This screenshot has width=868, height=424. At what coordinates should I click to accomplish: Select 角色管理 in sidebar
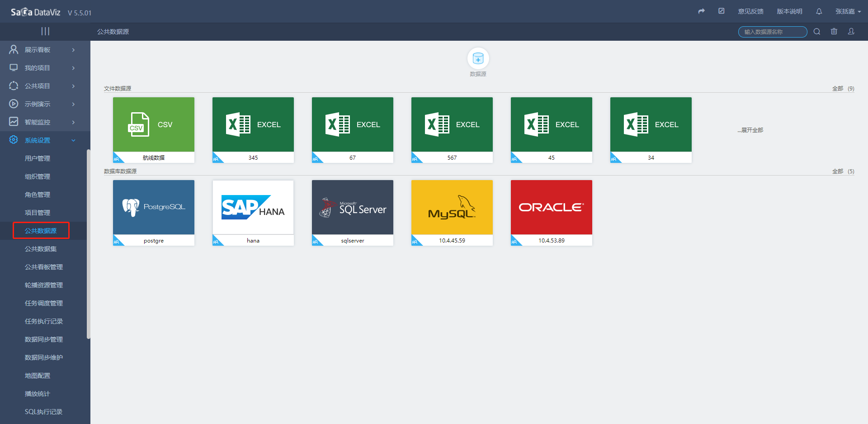pos(38,195)
